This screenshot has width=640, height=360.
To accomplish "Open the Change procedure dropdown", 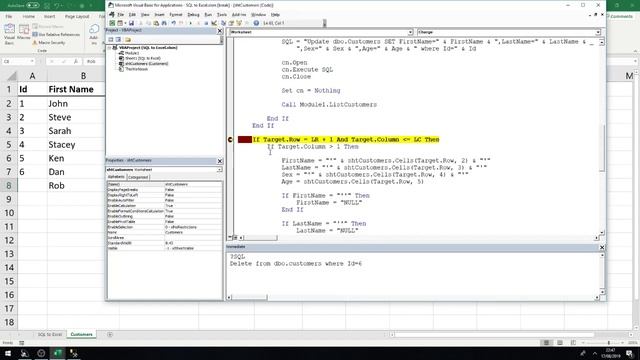I will click(598, 32).
